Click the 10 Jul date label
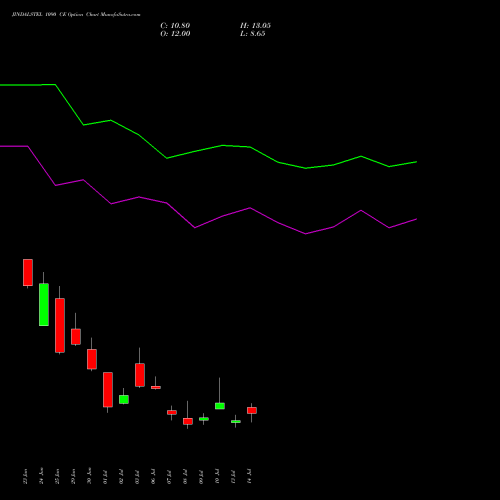 (217, 477)
